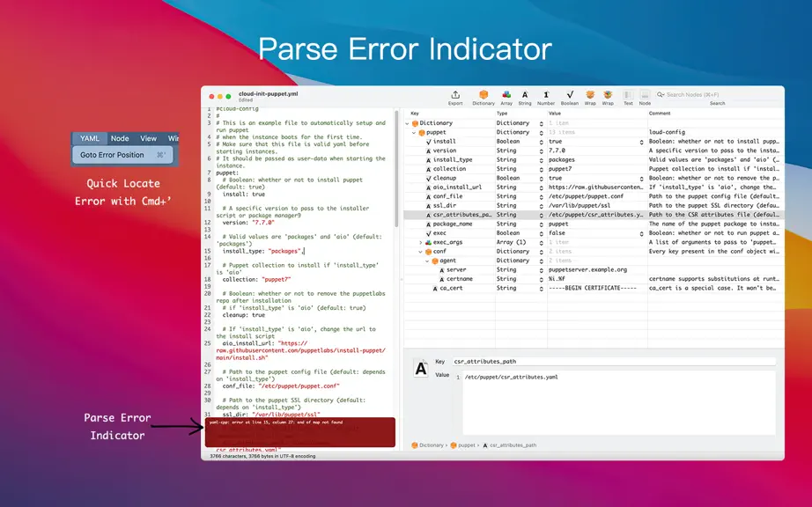Toggle the Node pane view icon

point(645,95)
